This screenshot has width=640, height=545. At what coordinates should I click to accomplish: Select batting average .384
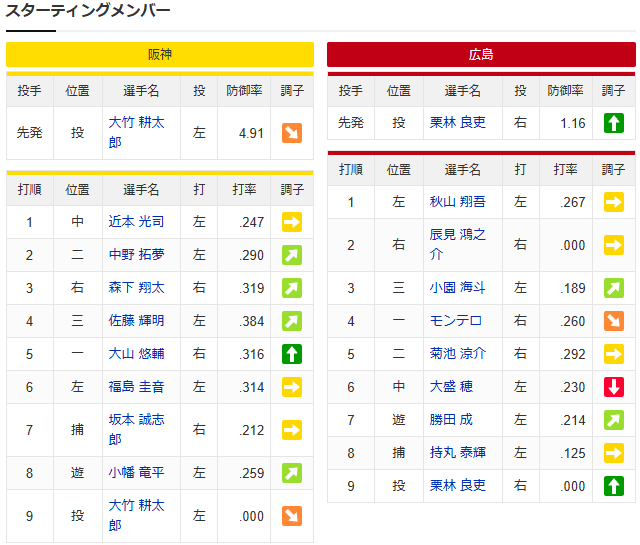pyautogui.click(x=251, y=322)
